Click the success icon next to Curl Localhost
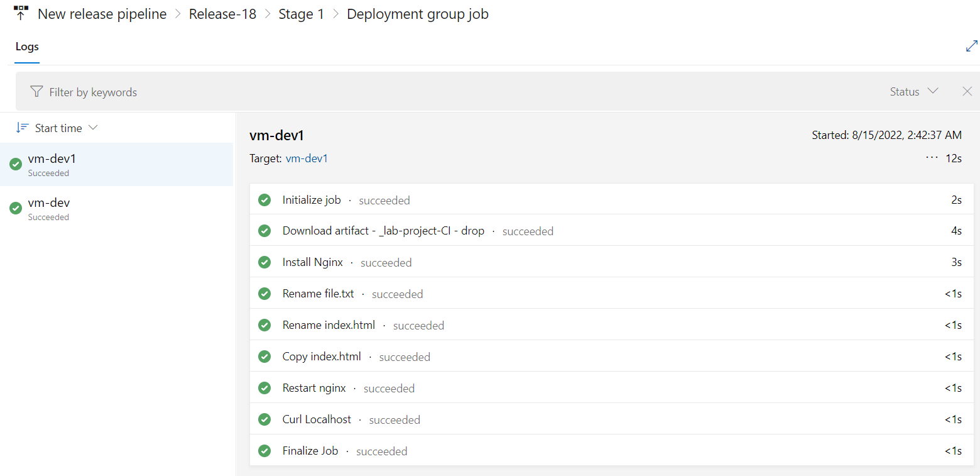This screenshot has height=476, width=980. 264,419
